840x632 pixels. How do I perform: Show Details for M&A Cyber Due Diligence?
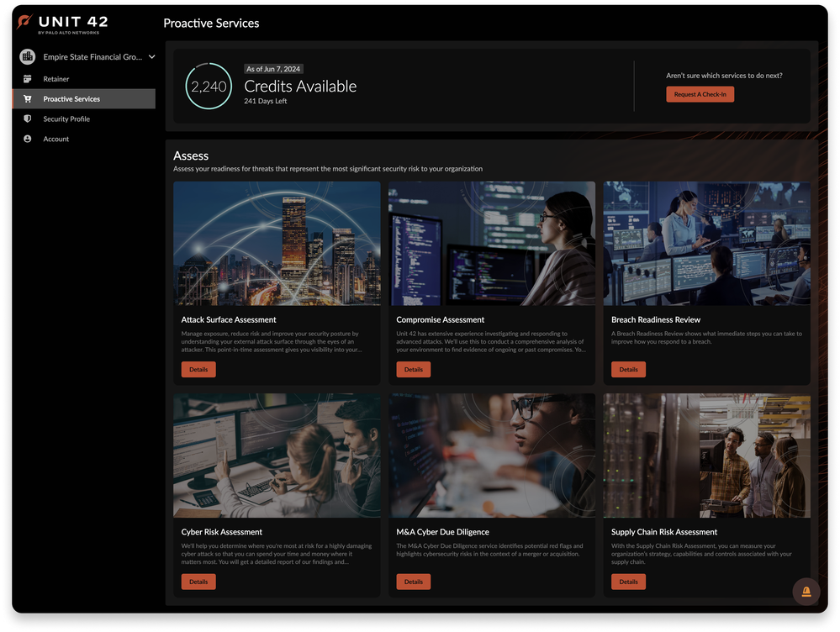(414, 582)
